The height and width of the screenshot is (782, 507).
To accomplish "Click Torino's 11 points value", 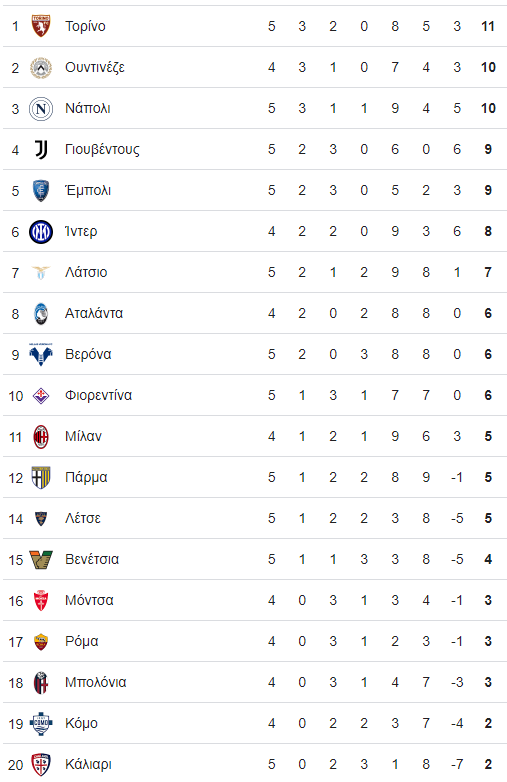I will click(x=488, y=26).
